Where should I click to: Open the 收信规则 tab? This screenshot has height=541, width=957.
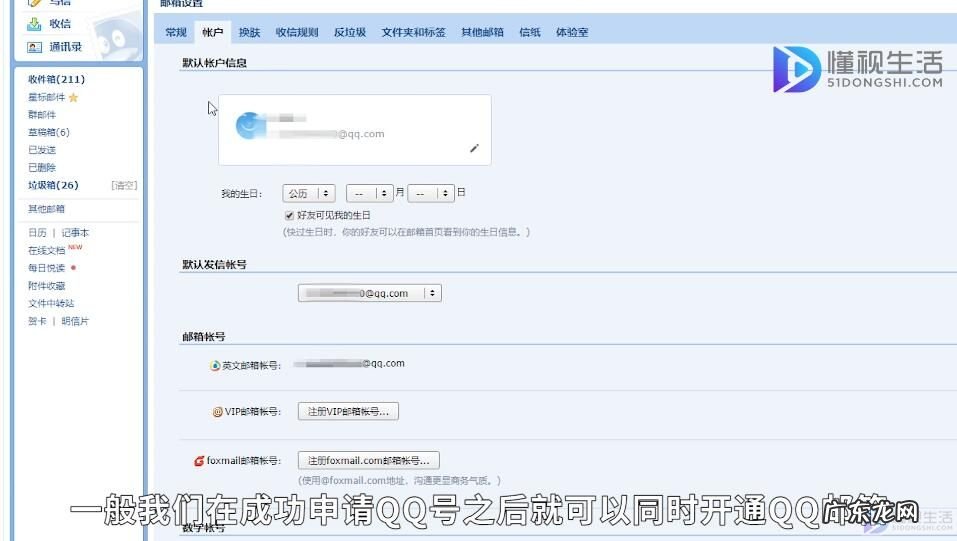(297, 32)
